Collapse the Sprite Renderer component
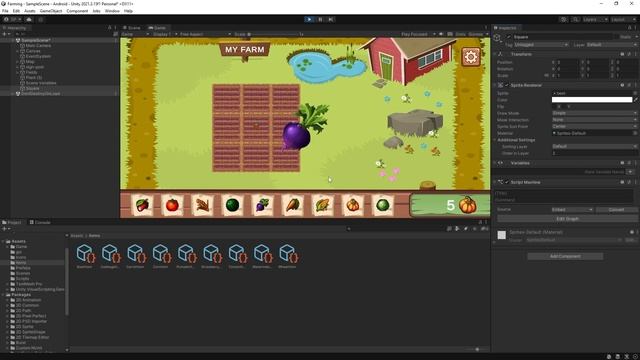This screenshot has height=360, width=640. pos(495,85)
